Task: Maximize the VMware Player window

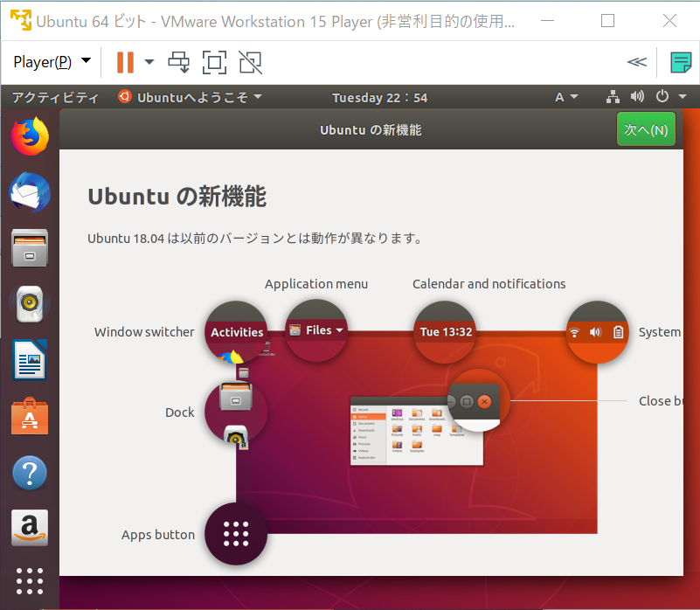Action: [607, 21]
